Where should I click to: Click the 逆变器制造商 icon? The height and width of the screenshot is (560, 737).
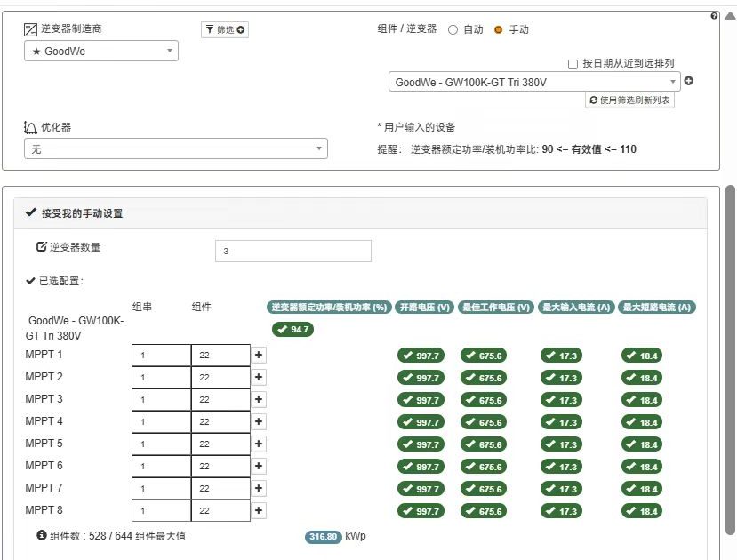[30, 29]
